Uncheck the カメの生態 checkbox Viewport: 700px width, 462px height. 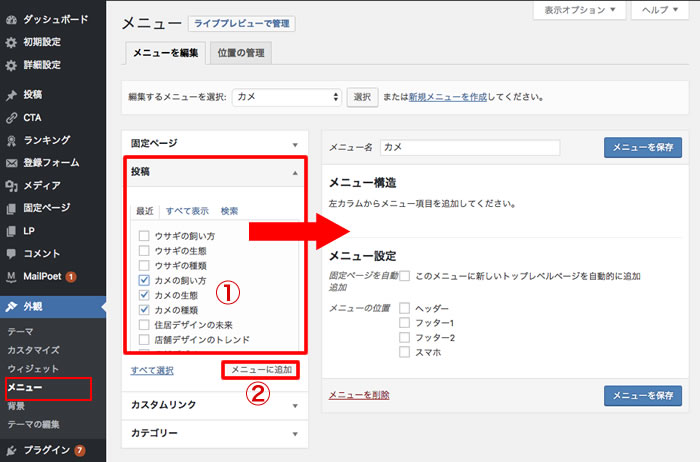click(x=145, y=295)
